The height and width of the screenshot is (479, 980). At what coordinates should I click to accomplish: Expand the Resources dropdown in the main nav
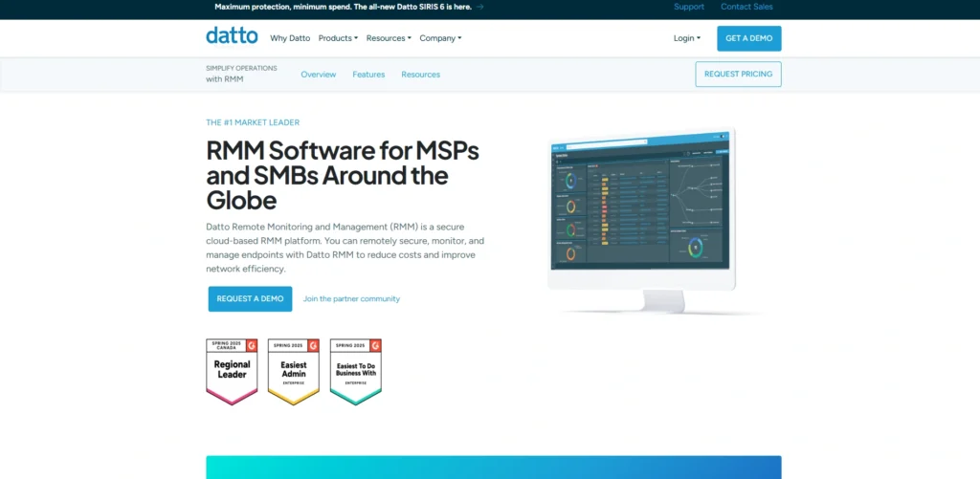pyautogui.click(x=389, y=38)
